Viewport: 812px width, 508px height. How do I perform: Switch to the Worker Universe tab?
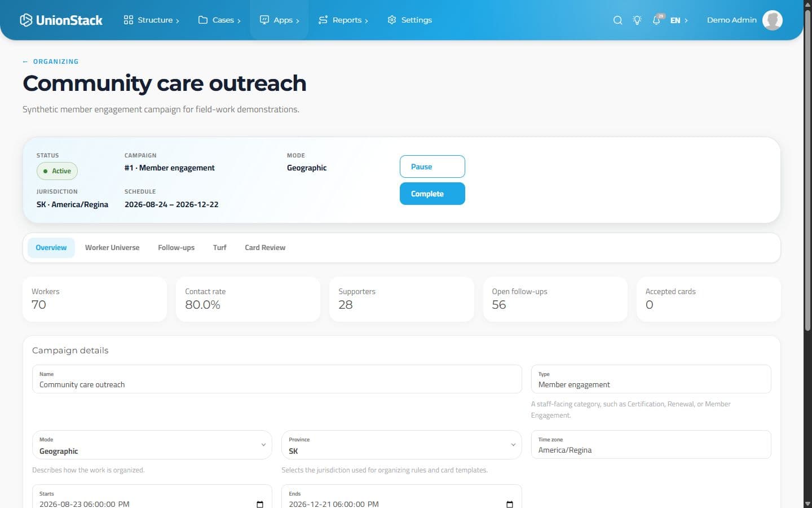coord(112,248)
